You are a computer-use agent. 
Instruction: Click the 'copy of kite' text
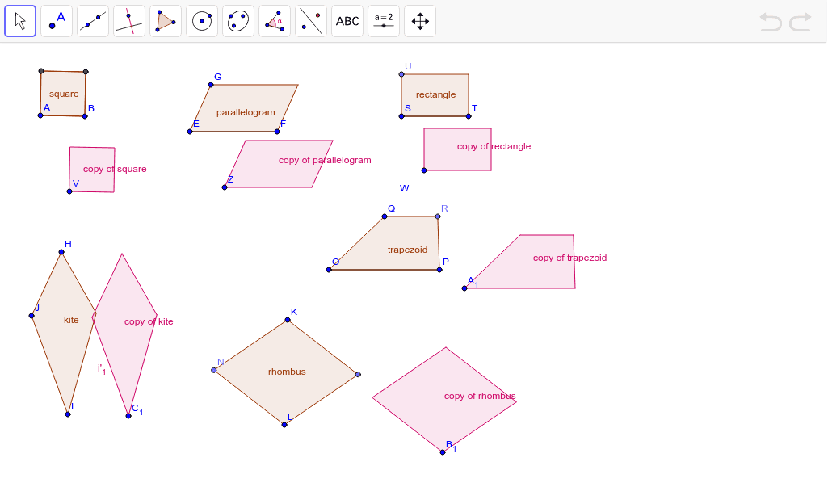[149, 321]
